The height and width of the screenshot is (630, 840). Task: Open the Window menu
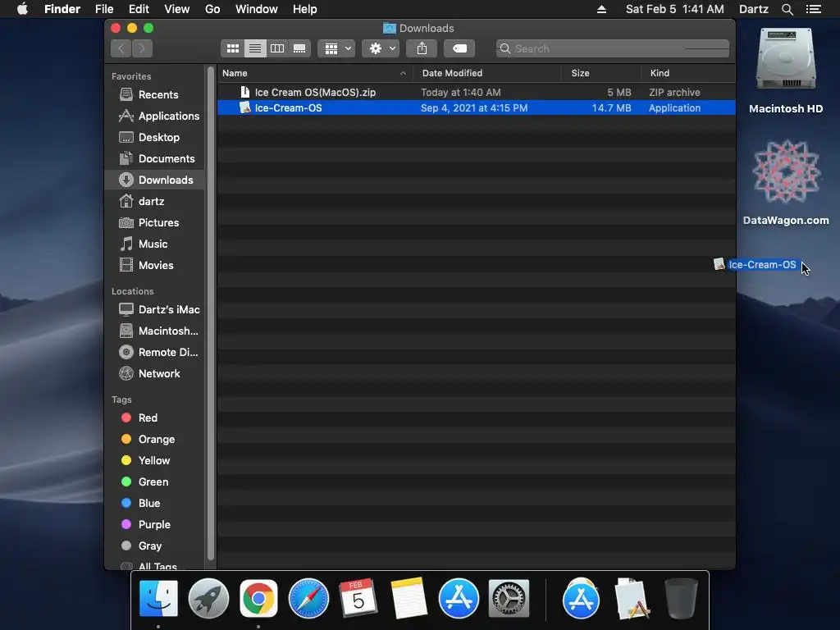tap(257, 9)
